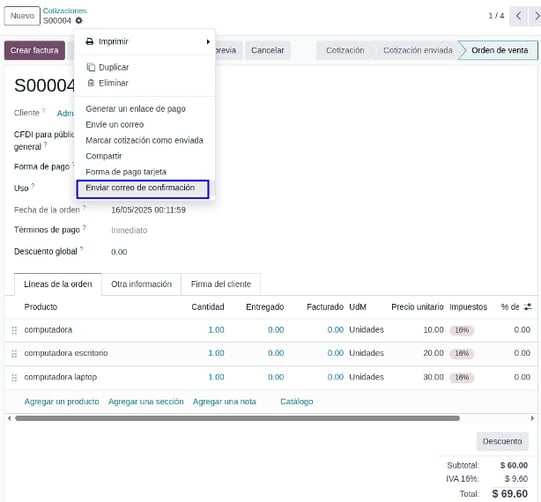Click Facturado 0.00 in computadora escritorio row
The width and height of the screenshot is (541, 502).
click(x=335, y=353)
